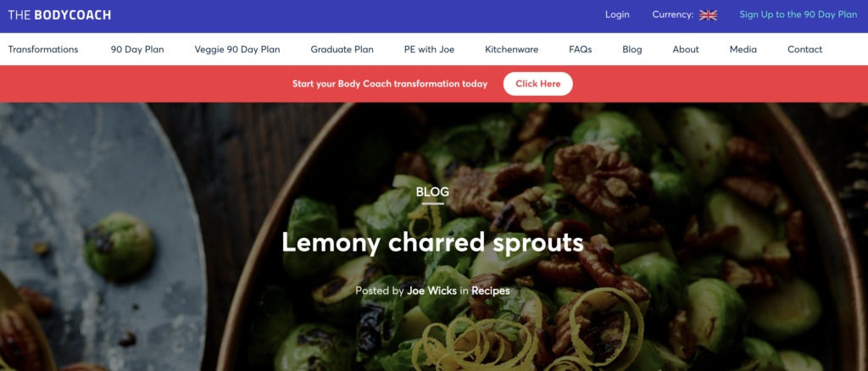Open the About page
This screenshot has height=371, width=868.
[x=686, y=49]
